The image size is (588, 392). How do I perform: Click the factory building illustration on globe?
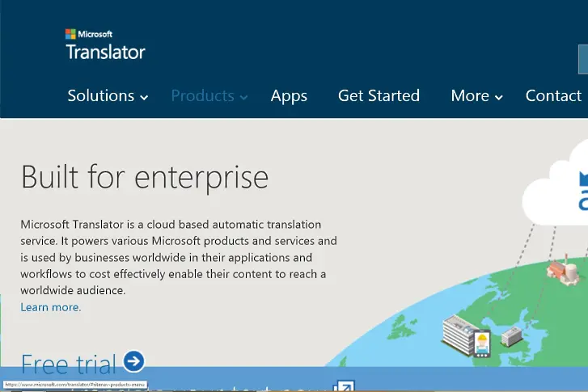pos(563,270)
